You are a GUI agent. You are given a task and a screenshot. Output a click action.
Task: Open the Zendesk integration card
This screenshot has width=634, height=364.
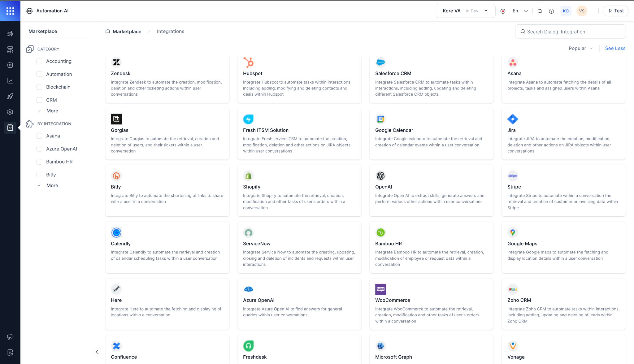pos(167,79)
